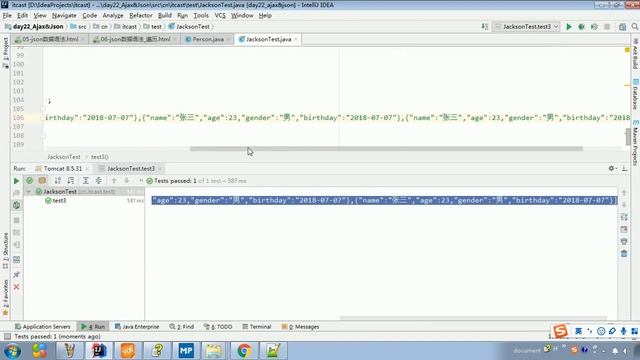
Task: Open the Terminal tool window
Action: [x=256, y=327]
